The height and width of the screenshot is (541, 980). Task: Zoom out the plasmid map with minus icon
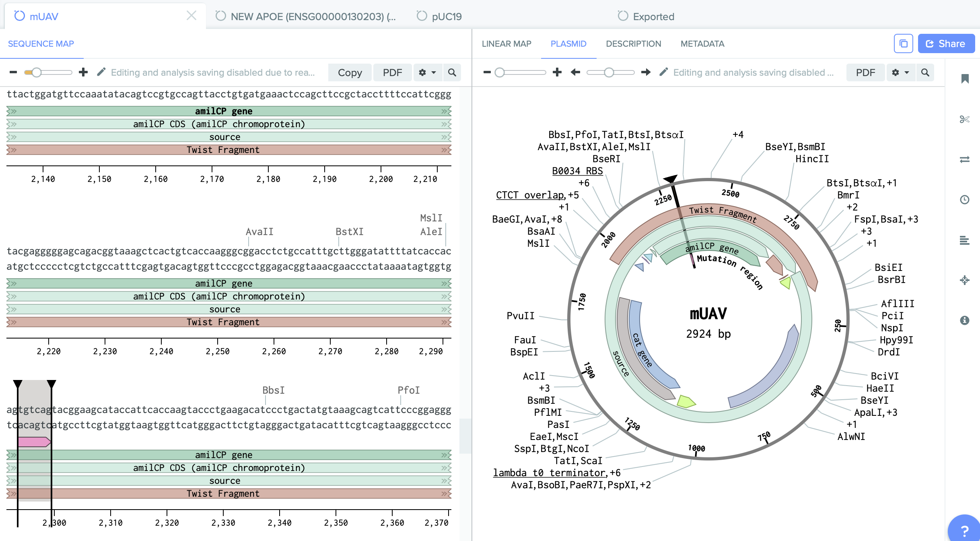tap(487, 72)
